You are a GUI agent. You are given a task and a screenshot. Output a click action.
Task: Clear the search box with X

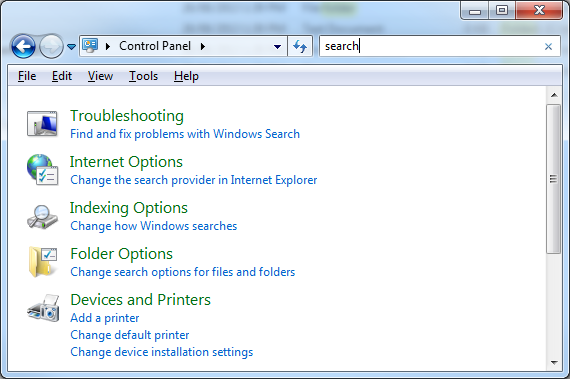[x=549, y=47]
